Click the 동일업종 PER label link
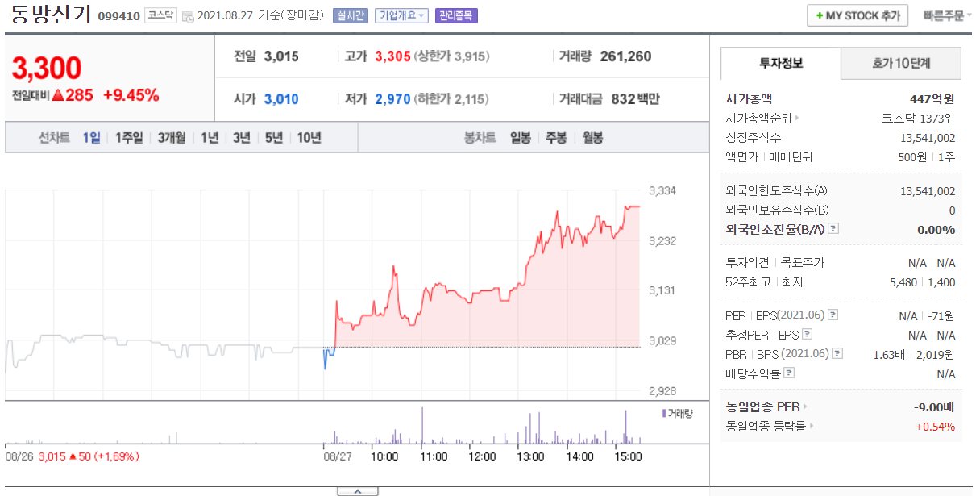This screenshot has width=980, height=496. point(762,406)
